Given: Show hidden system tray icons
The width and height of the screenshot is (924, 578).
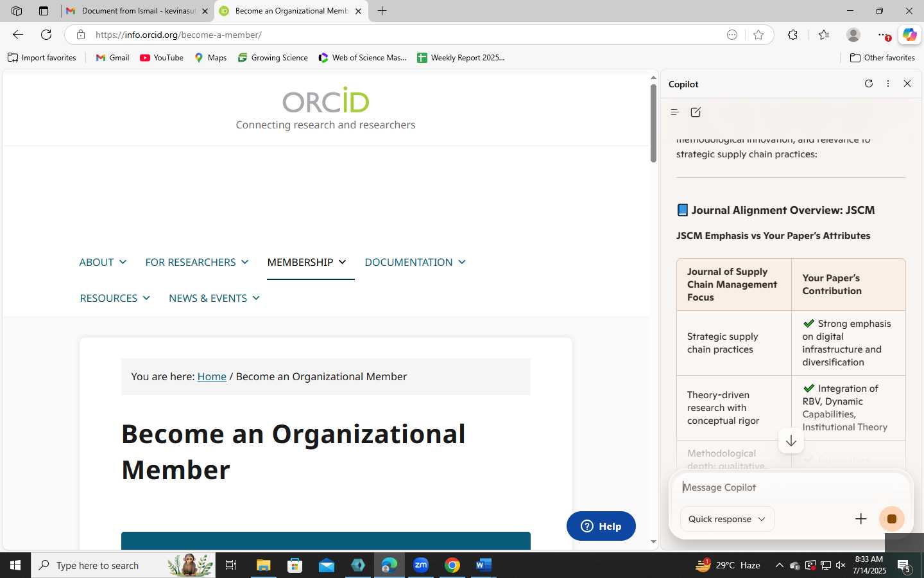Looking at the screenshot, I should coord(779,565).
